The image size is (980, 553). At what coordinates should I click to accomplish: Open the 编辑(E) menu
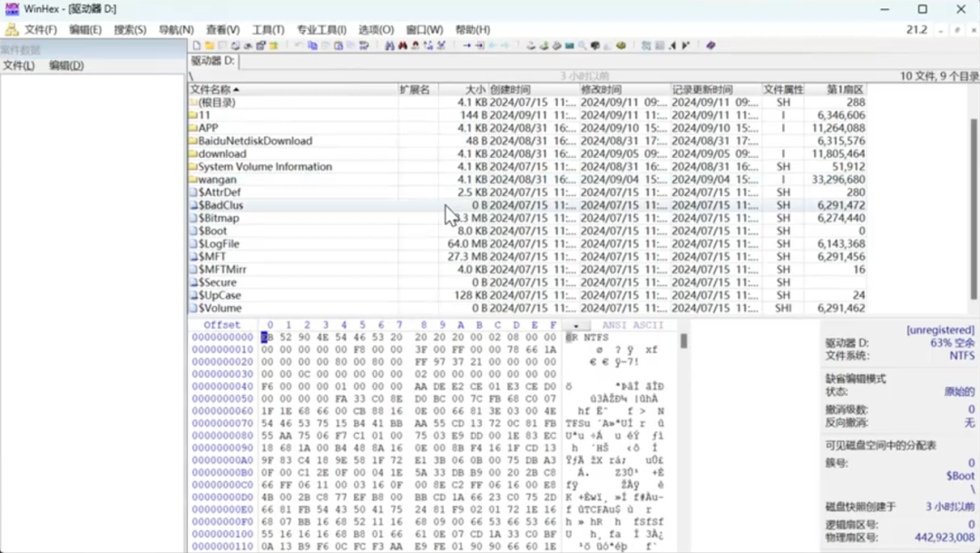click(x=85, y=29)
